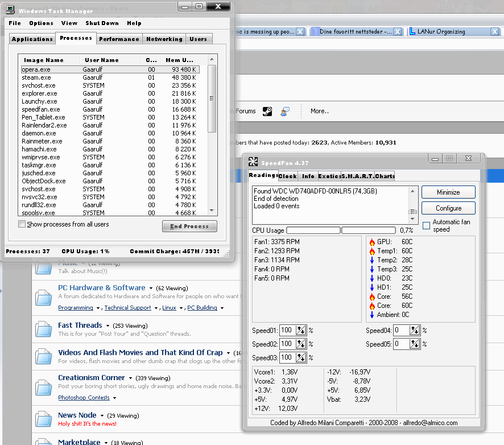Click the Temp2 blue arrow icon
The height and width of the screenshot is (445, 504).
[372, 260]
